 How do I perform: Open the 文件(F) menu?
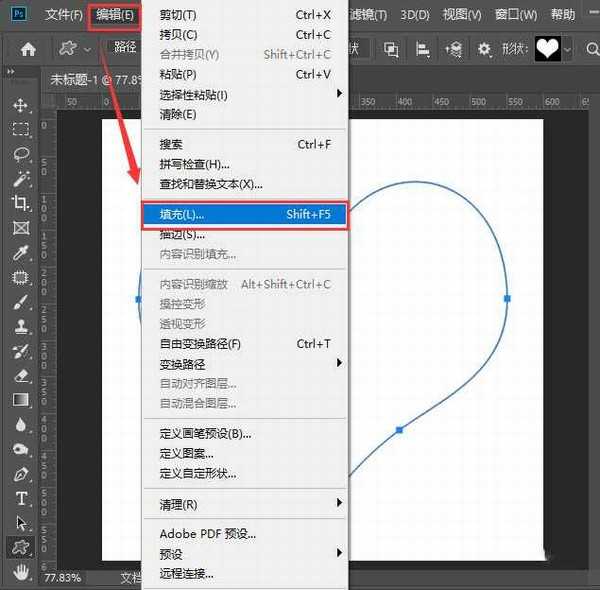64,15
